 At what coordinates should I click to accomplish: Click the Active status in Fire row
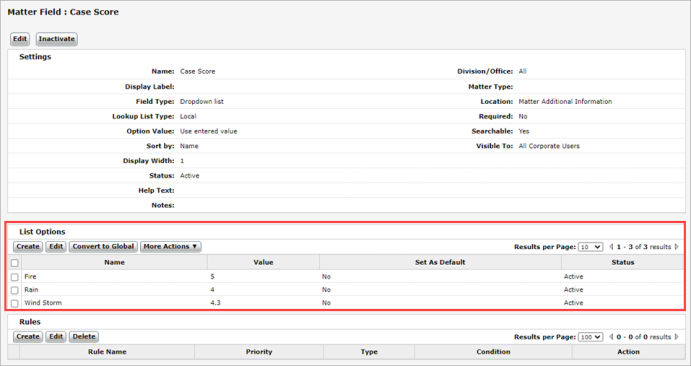click(573, 277)
